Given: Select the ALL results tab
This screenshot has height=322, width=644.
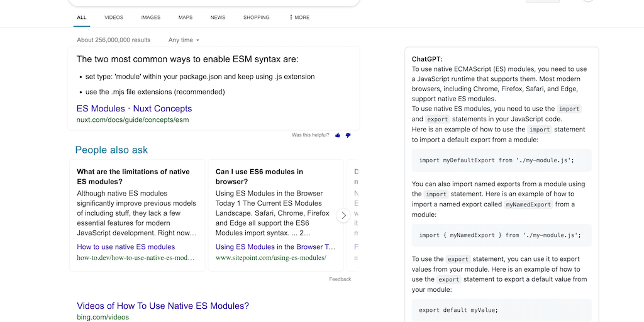Looking at the screenshot, I should (x=82, y=18).
